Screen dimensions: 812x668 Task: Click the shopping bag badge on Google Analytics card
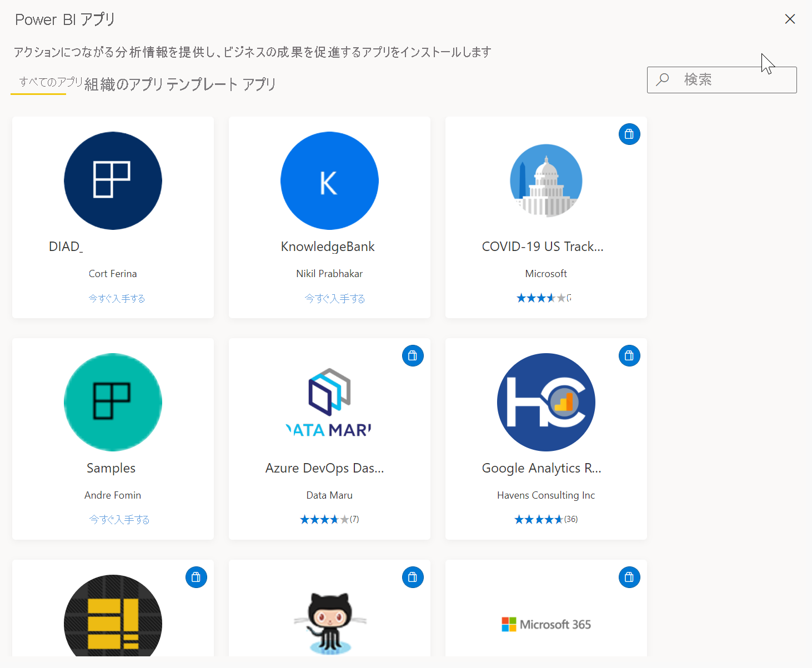click(x=629, y=355)
